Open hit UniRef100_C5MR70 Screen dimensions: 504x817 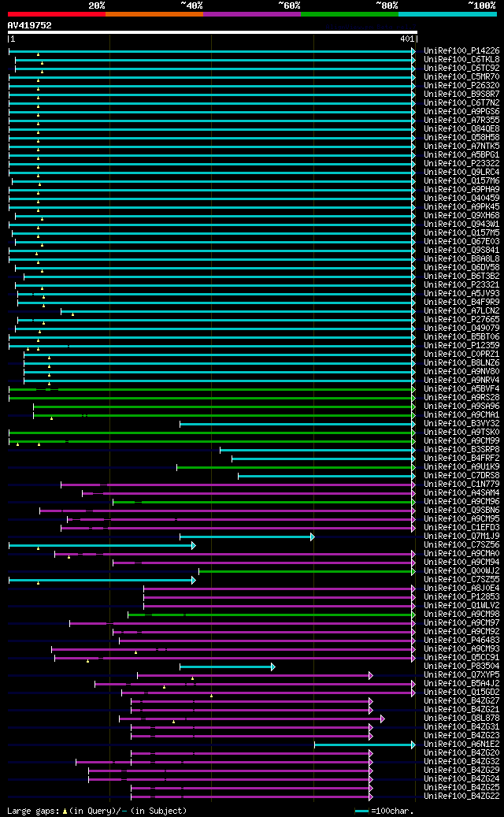[461, 77]
